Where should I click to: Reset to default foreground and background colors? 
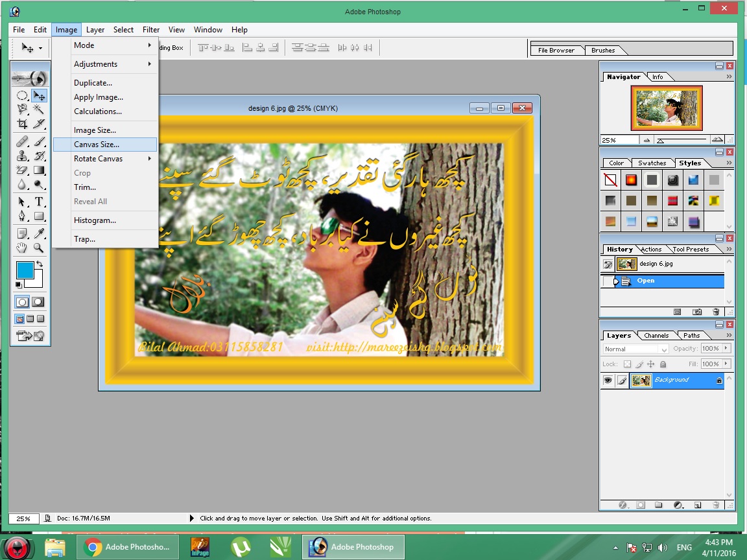pyautogui.click(x=19, y=285)
